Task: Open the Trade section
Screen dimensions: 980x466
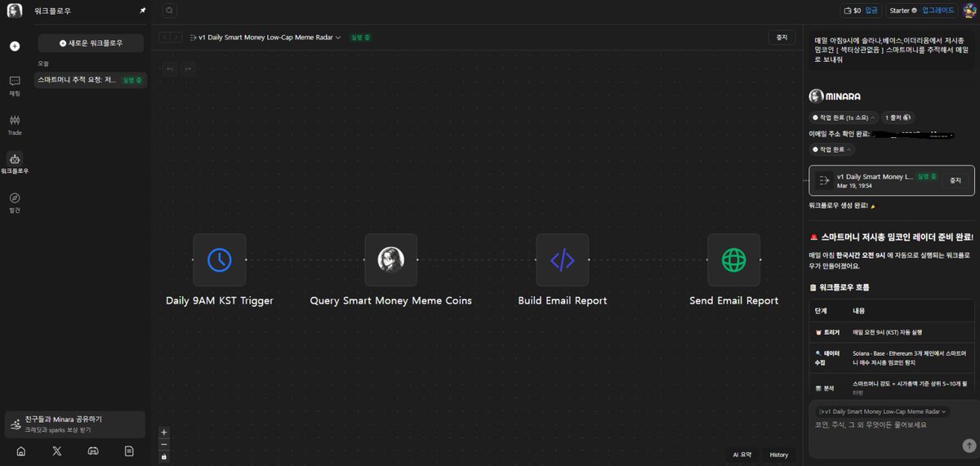Action: 15,124
